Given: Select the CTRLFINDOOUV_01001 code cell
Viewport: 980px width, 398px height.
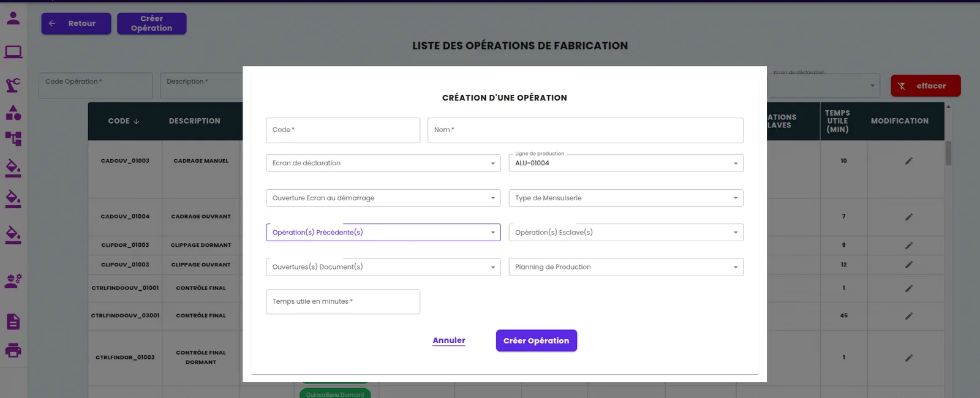Looking at the screenshot, I should click(x=125, y=288).
